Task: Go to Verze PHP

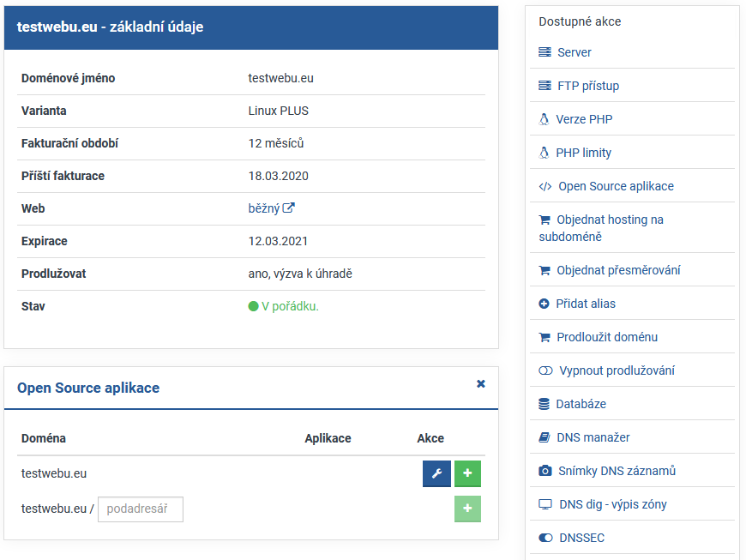Action: [583, 119]
